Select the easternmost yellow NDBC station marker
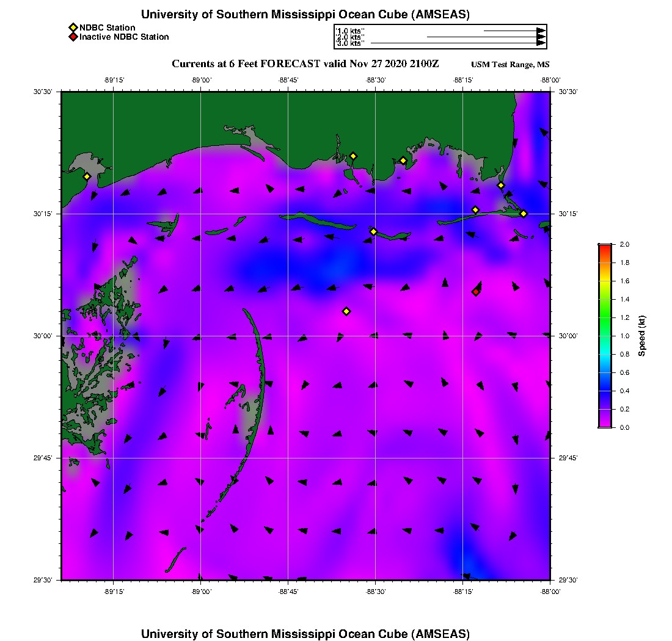The height and width of the screenshot is (641, 672). click(x=524, y=214)
